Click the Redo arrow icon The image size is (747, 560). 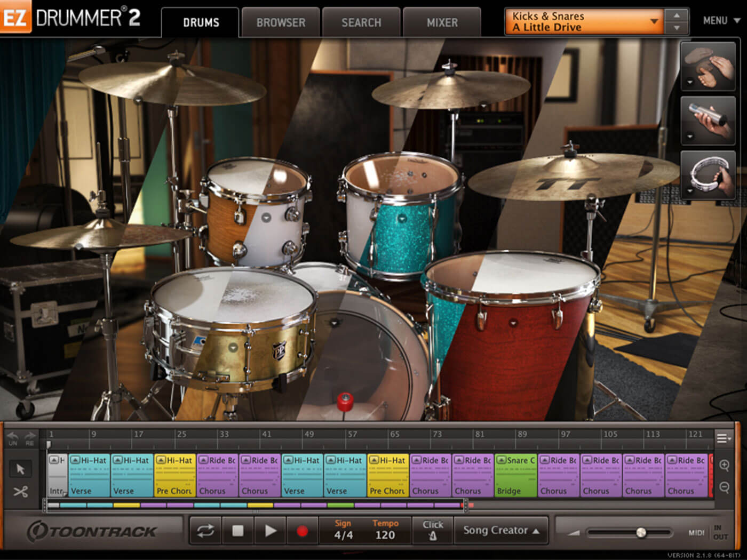pyautogui.click(x=29, y=436)
